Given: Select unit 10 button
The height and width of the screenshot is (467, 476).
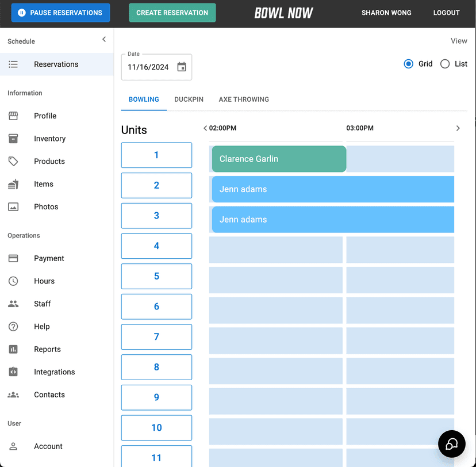Looking at the screenshot, I should click(156, 428).
